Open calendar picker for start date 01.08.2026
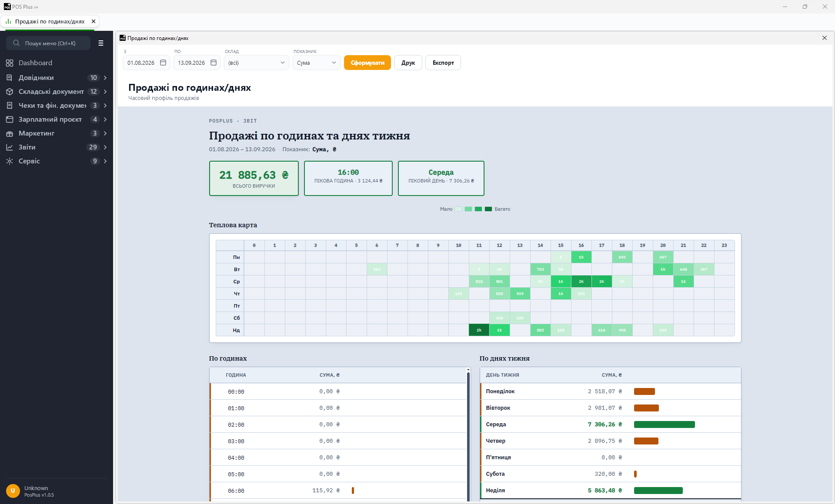This screenshot has height=504, width=835. pos(163,63)
